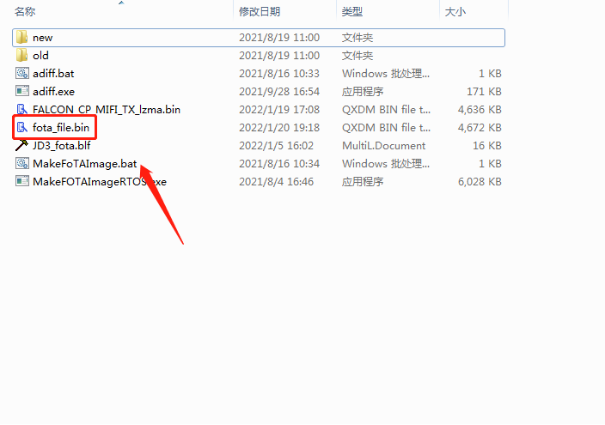605x425 pixels.
Task: Click the date 2021/9/28 16:54
Action: pos(279,91)
